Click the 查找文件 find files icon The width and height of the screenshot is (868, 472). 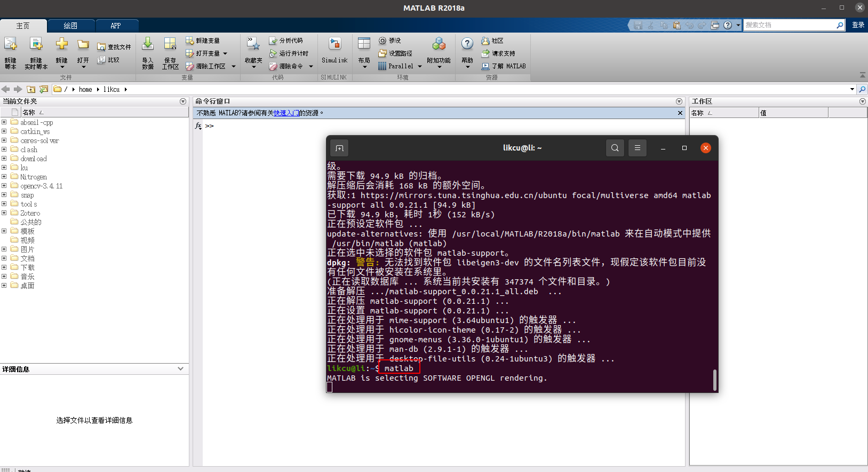point(101,47)
